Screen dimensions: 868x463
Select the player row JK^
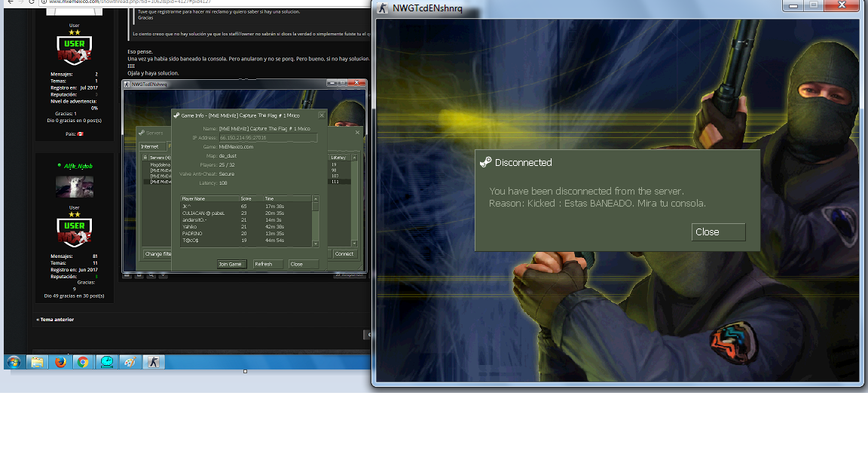246,206
